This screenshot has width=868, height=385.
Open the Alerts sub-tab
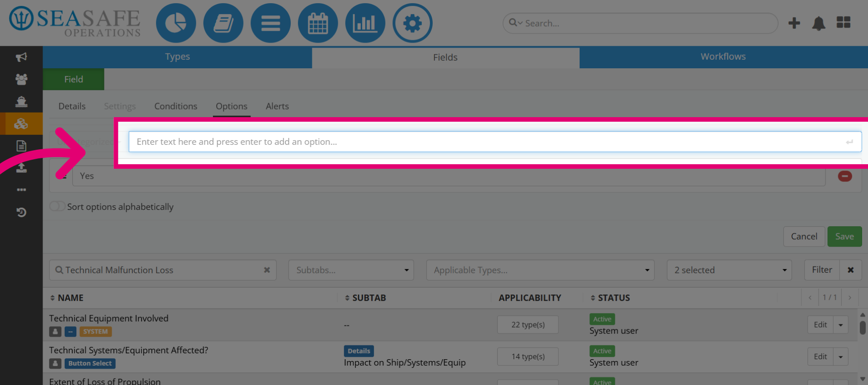pos(277,106)
